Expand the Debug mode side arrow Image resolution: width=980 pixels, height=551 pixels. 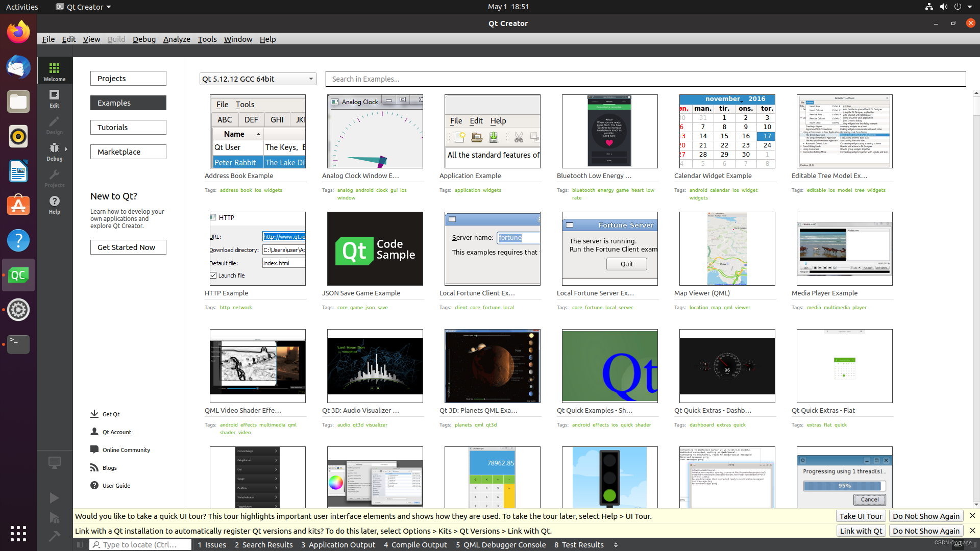coord(66,149)
